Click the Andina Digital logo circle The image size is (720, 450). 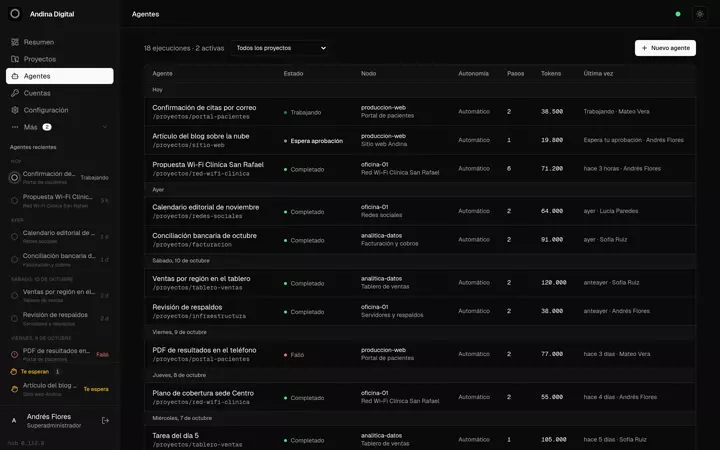15,14
